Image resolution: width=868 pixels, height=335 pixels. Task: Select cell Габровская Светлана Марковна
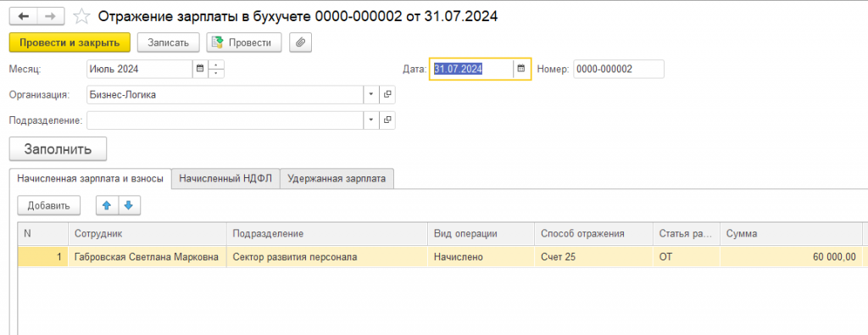tap(147, 257)
